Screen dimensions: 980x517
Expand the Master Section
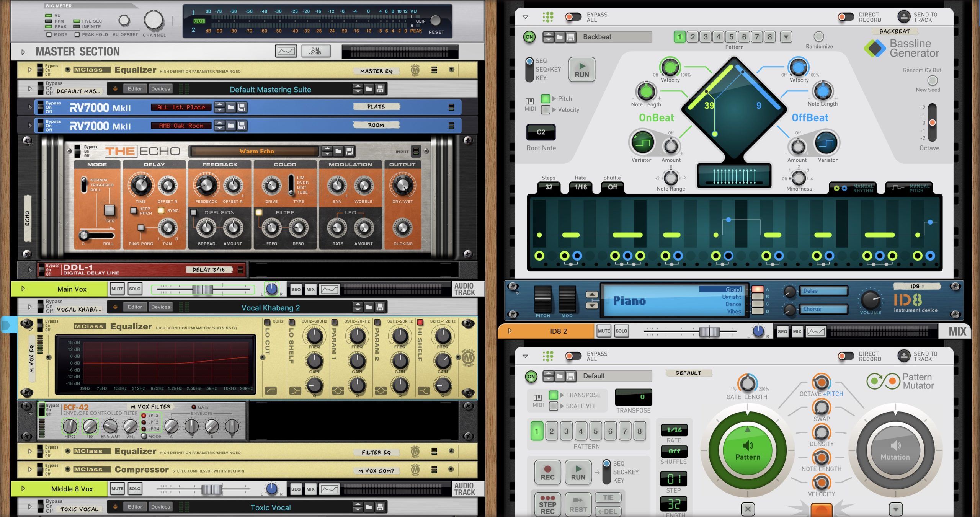click(x=23, y=52)
